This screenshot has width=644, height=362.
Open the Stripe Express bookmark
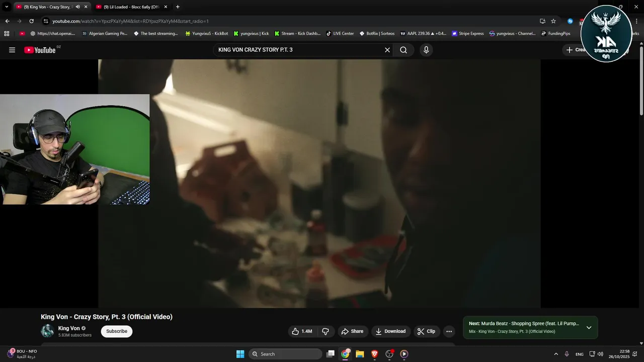[x=467, y=34]
